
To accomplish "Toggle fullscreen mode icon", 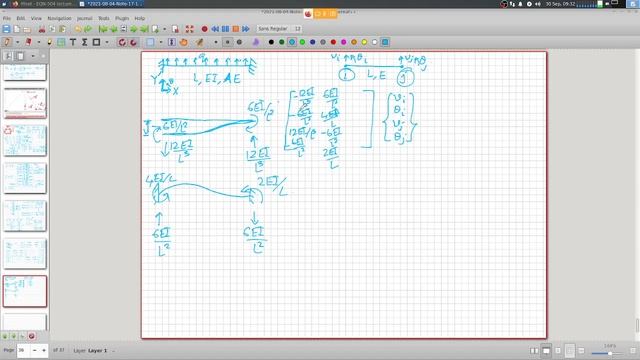I will pyautogui.click(x=189, y=29).
